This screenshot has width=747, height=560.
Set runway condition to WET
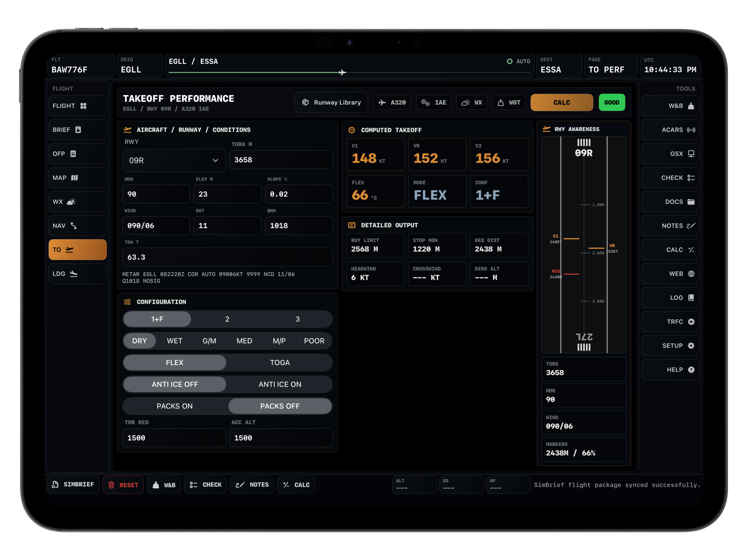click(174, 341)
